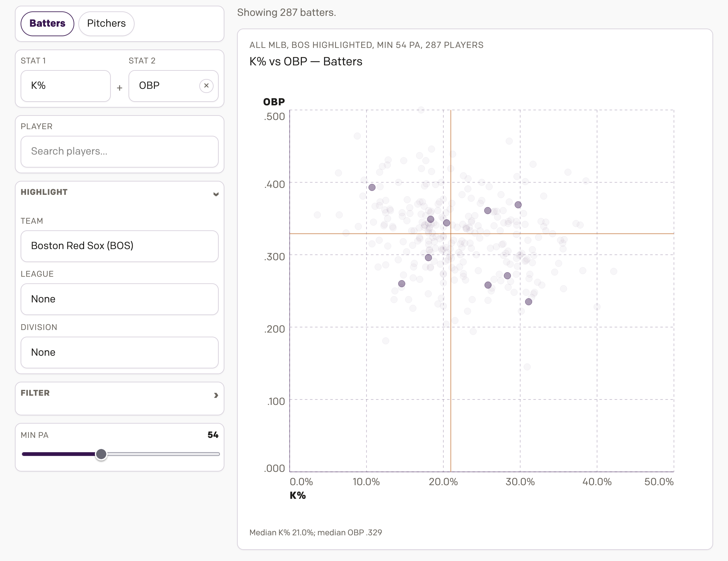This screenshot has width=728, height=561.
Task: Click the Search players input field
Action: [x=119, y=151]
